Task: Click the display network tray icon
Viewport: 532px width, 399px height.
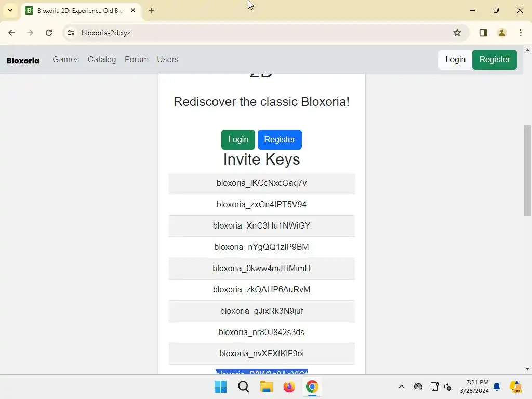Action: coord(435,387)
